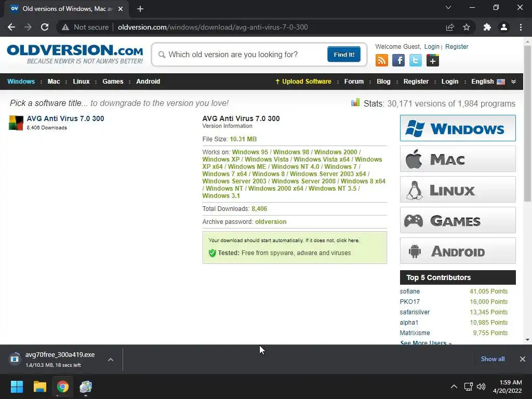This screenshot has height=399, width=532.
Task: Click the Find It! button
Action: (344, 54)
